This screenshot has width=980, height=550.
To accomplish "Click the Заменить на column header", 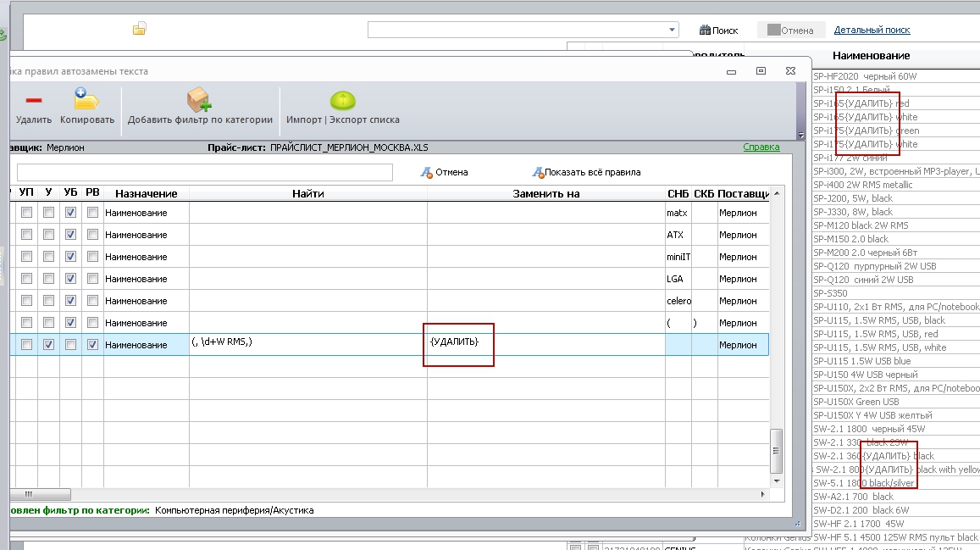I will click(x=546, y=193).
